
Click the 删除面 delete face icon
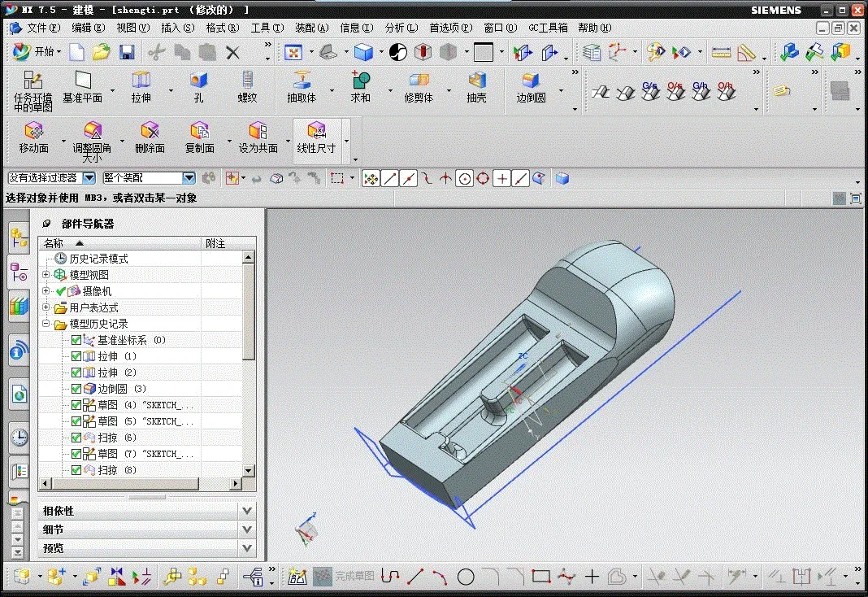tap(150, 132)
